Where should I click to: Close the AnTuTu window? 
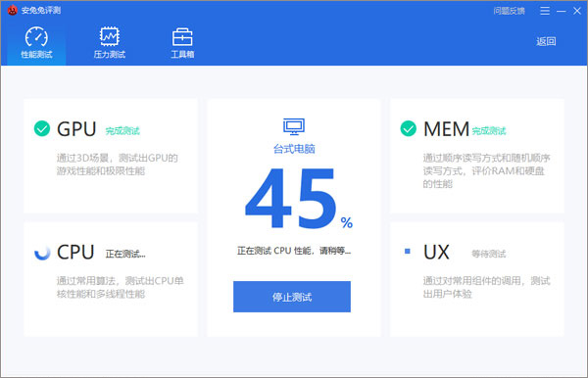(577, 11)
